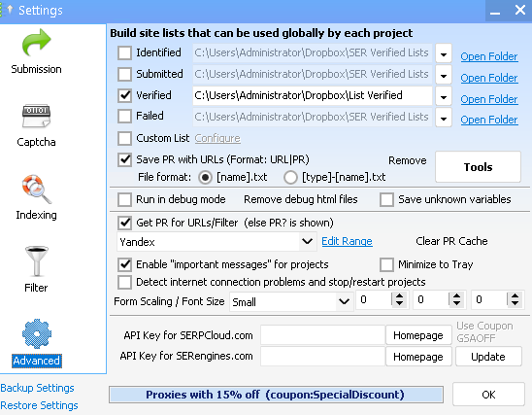Open the Yandex PR source dropdown

click(x=216, y=242)
